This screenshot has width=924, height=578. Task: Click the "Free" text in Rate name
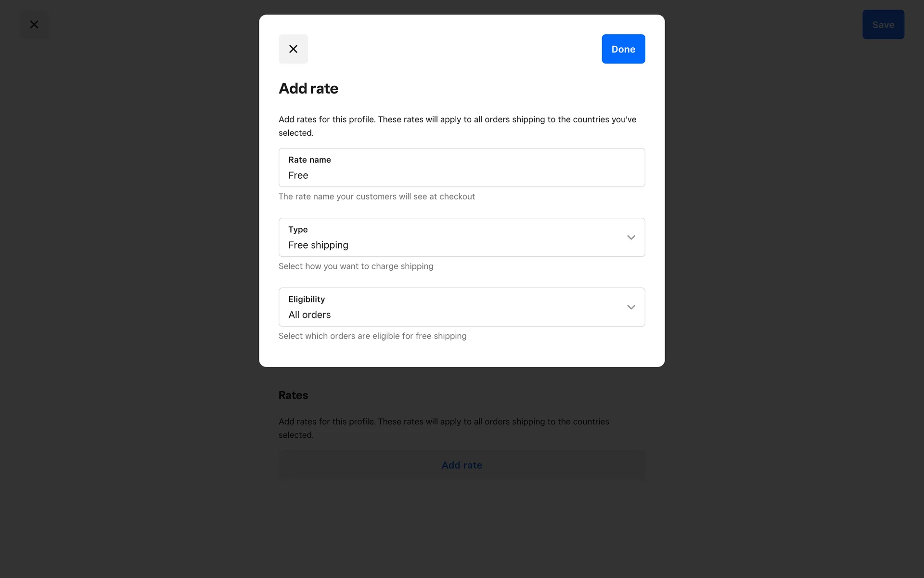(x=298, y=176)
